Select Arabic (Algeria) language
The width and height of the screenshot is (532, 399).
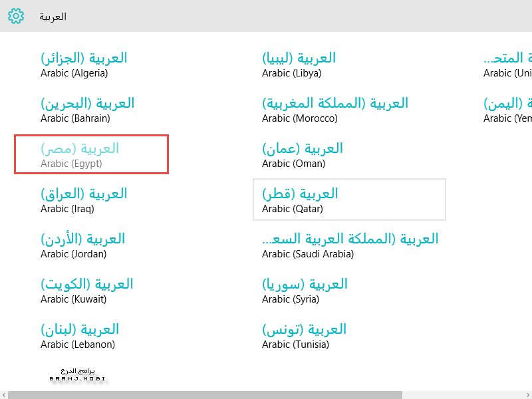click(x=84, y=65)
